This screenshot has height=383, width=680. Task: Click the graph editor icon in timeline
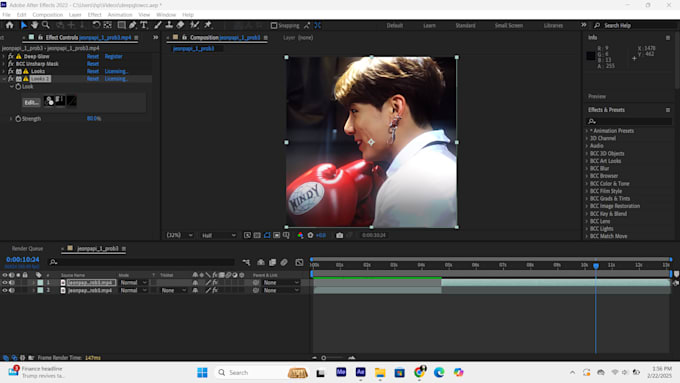pos(299,262)
